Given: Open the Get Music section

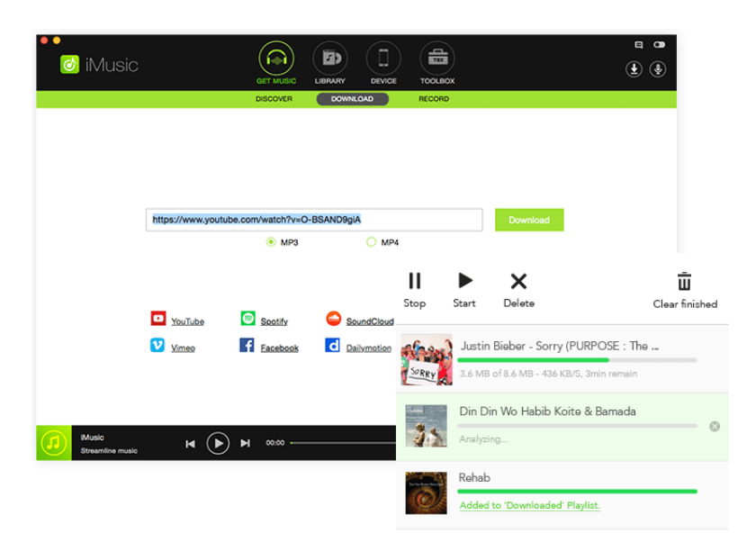Looking at the screenshot, I should pyautogui.click(x=276, y=63).
